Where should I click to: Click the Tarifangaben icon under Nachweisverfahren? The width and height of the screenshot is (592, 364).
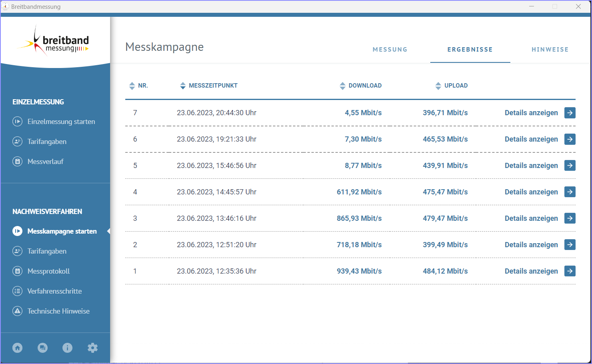(17, 251)
